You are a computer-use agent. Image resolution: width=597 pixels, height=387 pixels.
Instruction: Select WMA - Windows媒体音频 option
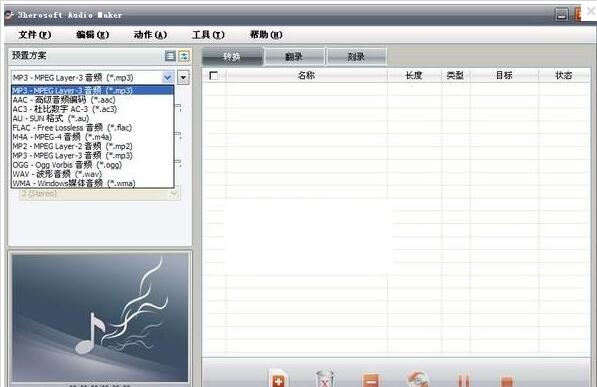[x=93, y=183]
